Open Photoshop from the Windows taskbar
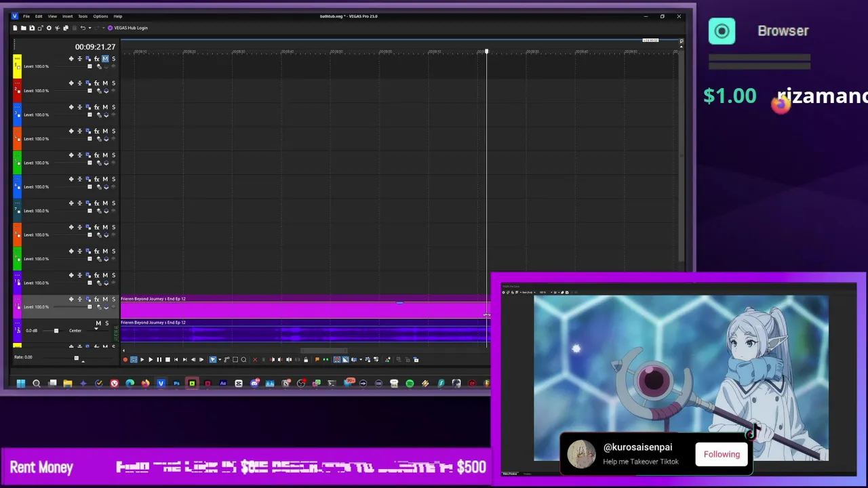Image resolution: width=868 pixels, height=488 pixels. (x=176, y=383)
